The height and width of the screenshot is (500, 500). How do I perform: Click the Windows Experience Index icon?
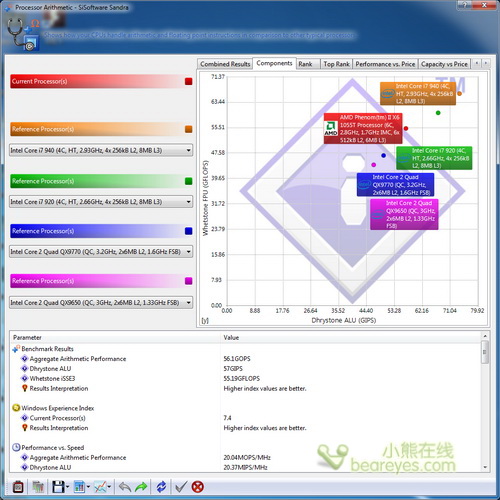[x=16, y=408]
